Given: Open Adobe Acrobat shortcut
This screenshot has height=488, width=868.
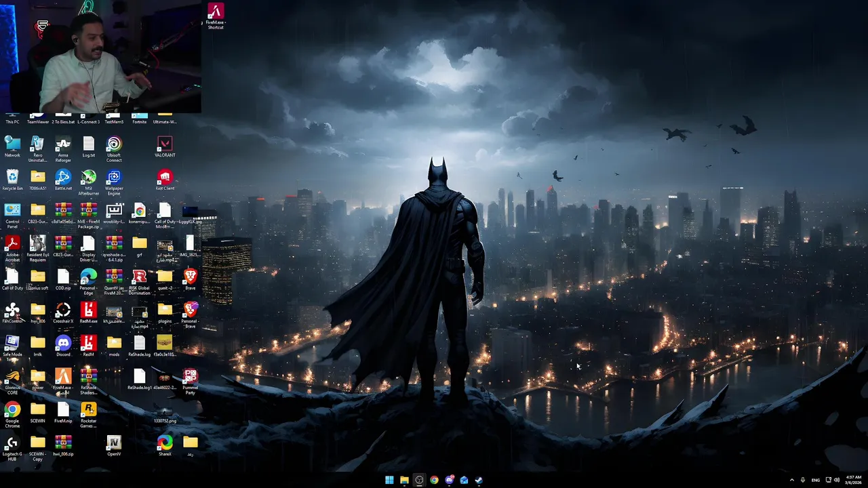Looking at the screenshot, I should pyautogui.click(x=12, y=249).
